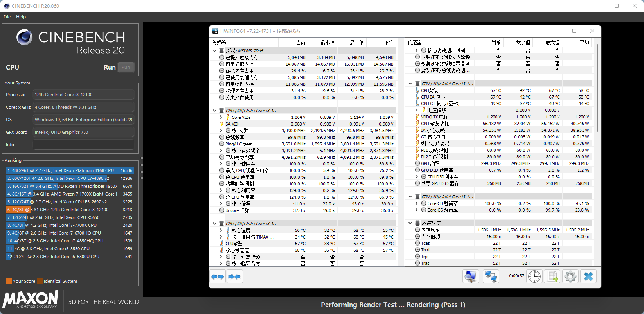This screenshot has width=644, height=314.
Task: Click the Cinebench title bar app icon
Action: click(x=6, y=6)
